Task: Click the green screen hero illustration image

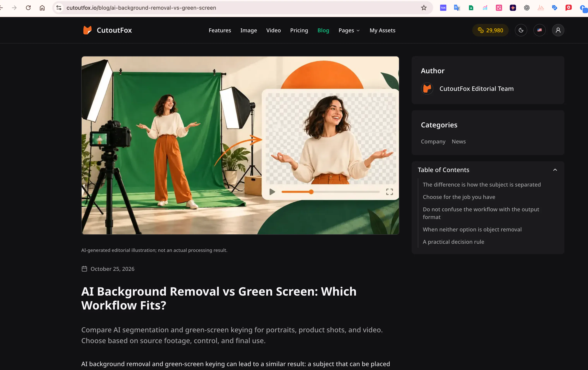Action: click(x=240, y=146)
